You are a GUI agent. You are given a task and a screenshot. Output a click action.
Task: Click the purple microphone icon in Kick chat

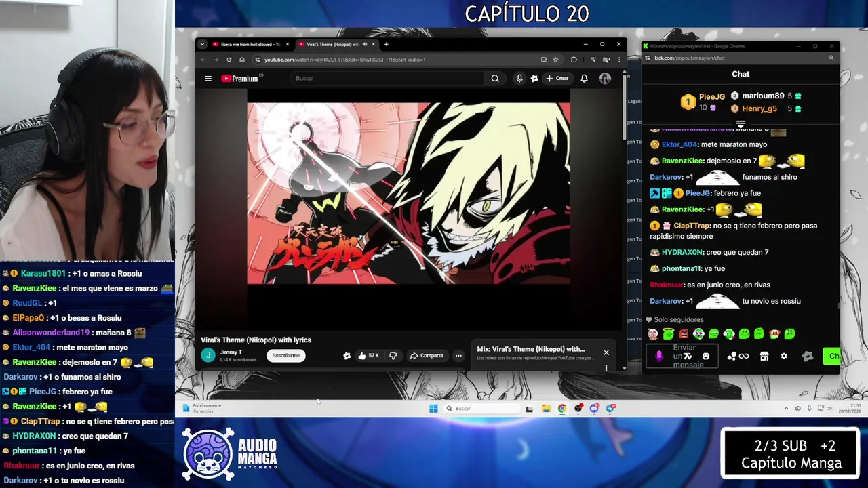coord(659,357)
